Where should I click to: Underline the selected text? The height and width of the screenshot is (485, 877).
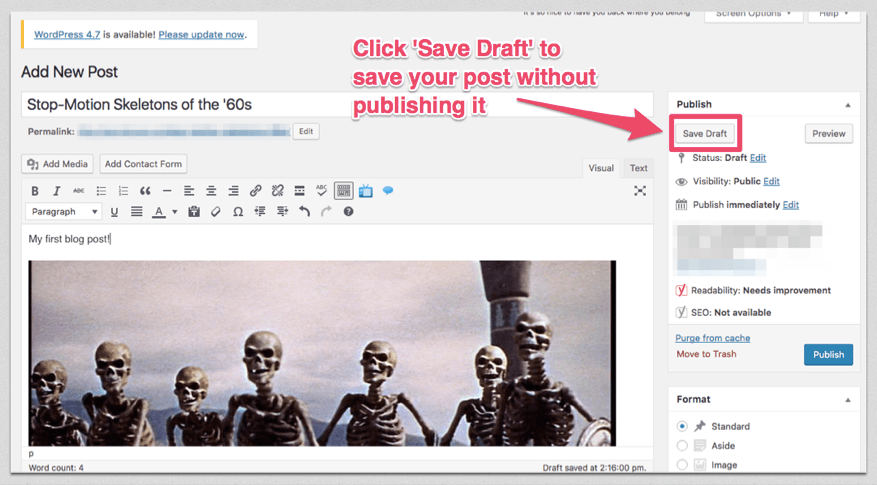pos(114,211)
